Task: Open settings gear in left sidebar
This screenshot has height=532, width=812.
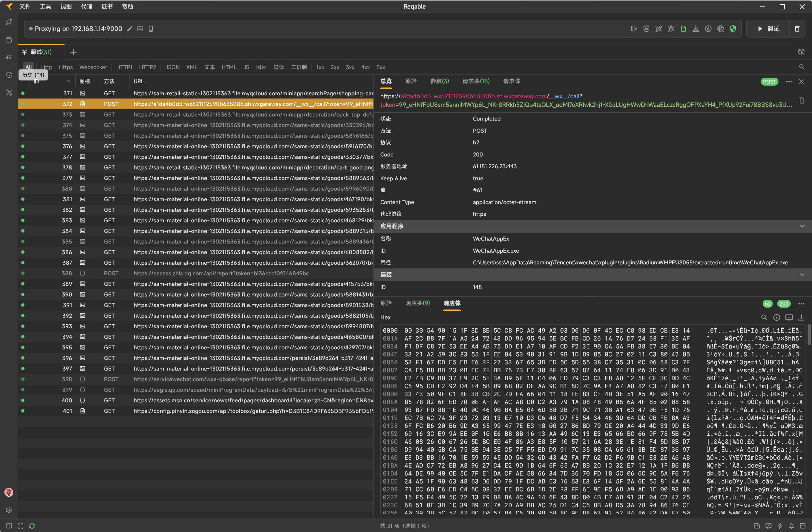Action: click(9, 510)
